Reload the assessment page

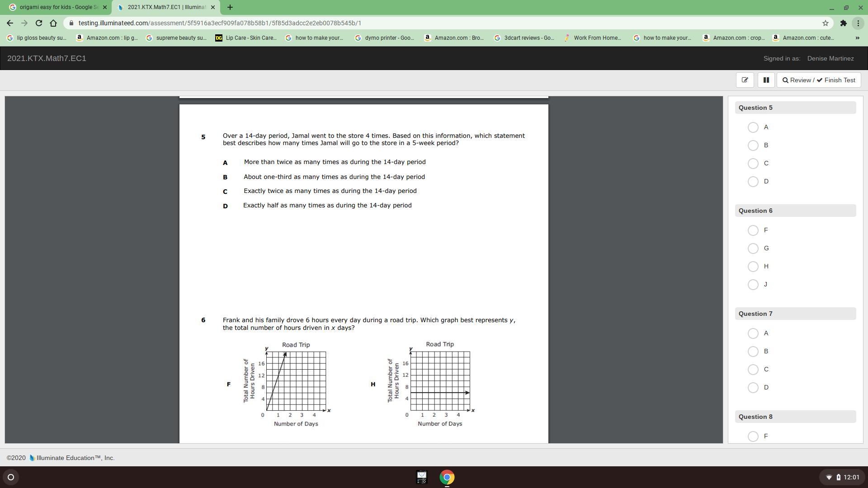(x=39, y=23)
